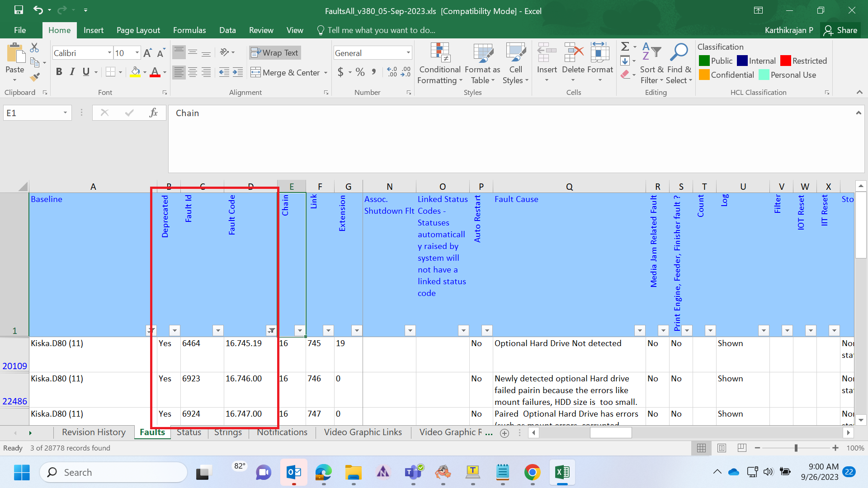Open the Formulas ribbon tab
The height and width of the screenshot is (488, 868).
(x=189, y=30)
